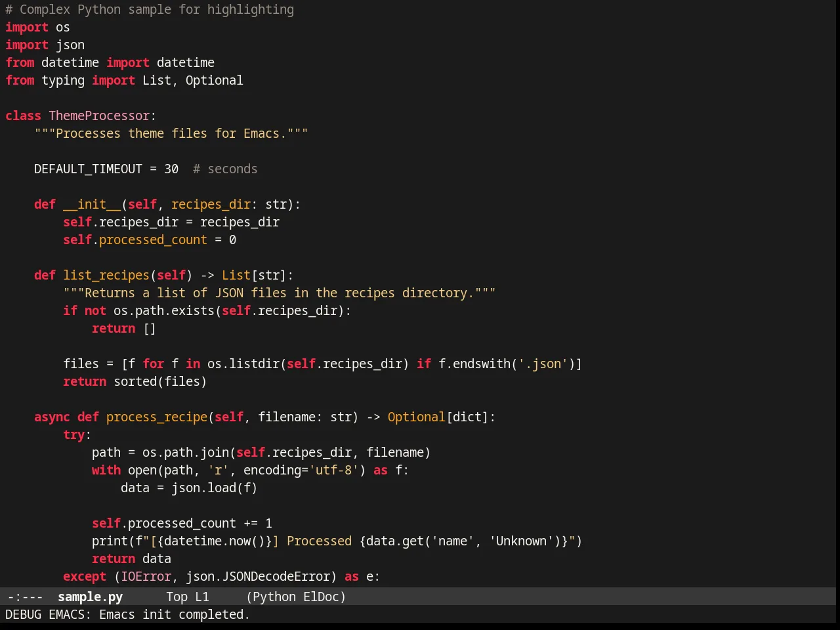Click 'os.path.join' in the path assignment

pyautogui.click(x=186, y=452)
